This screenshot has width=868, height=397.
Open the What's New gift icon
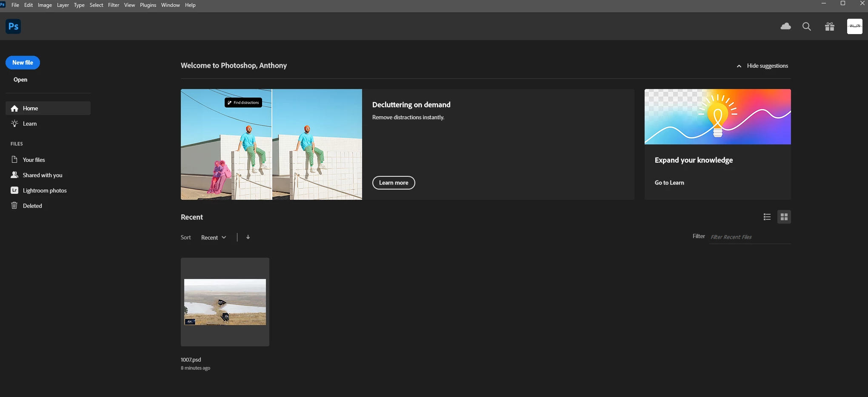tap(829, 27)
